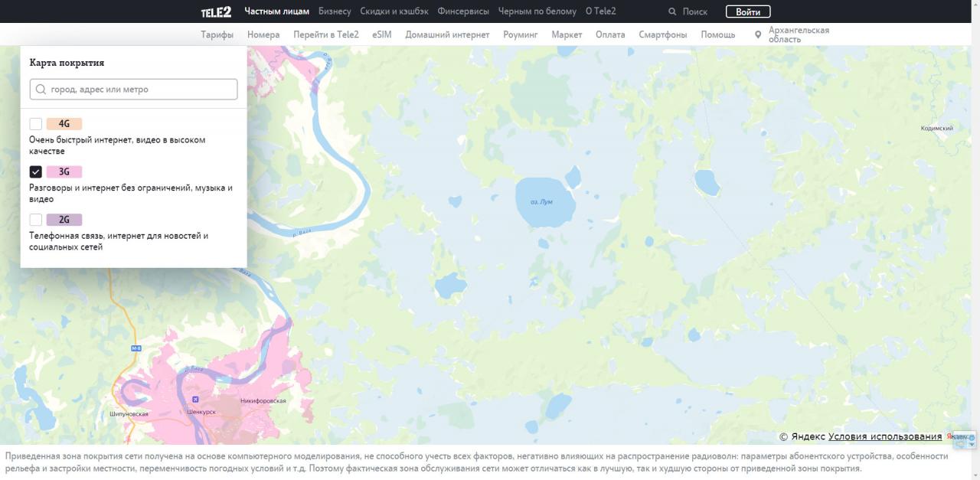Open the Смартфоны navigation link
Image resolution: width=980 pixels, height=480 pixels.
click(x=663, y=34)
